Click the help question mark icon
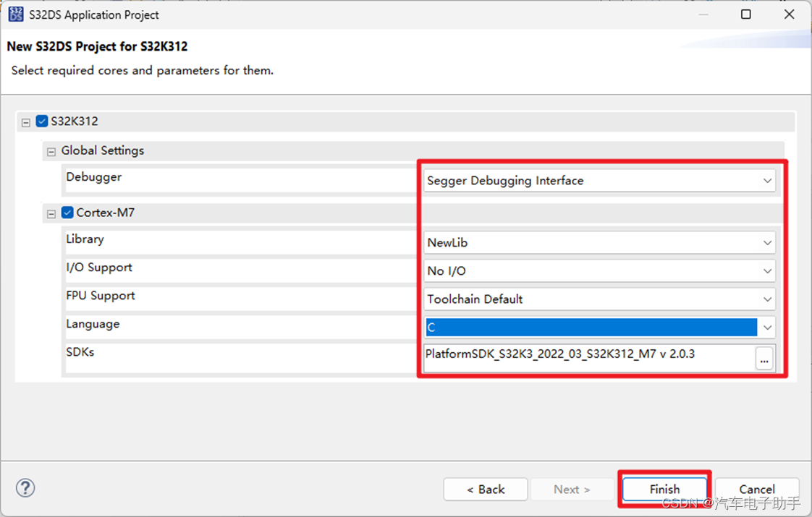 click(25, 487)
